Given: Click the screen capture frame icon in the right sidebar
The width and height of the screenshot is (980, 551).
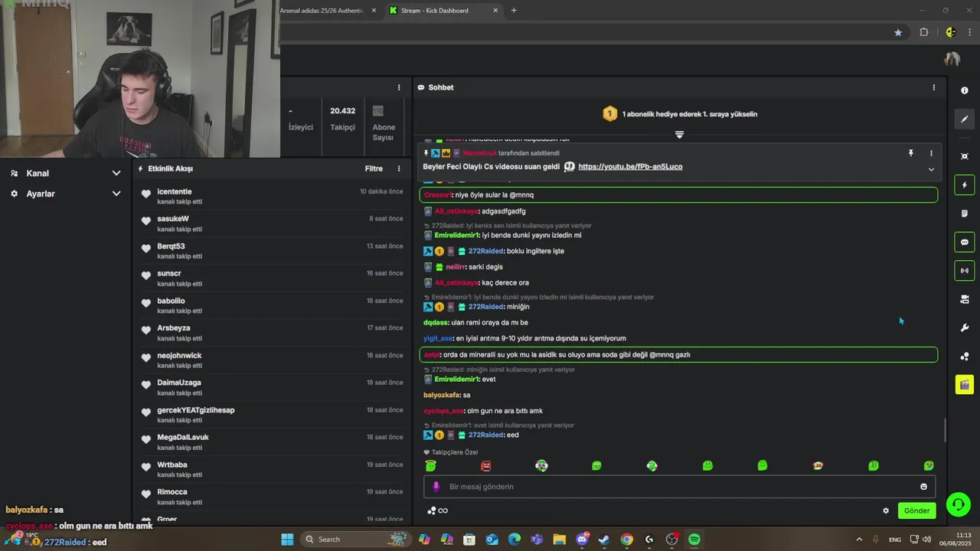Looking at the screenshot, I should click(964, 156).
